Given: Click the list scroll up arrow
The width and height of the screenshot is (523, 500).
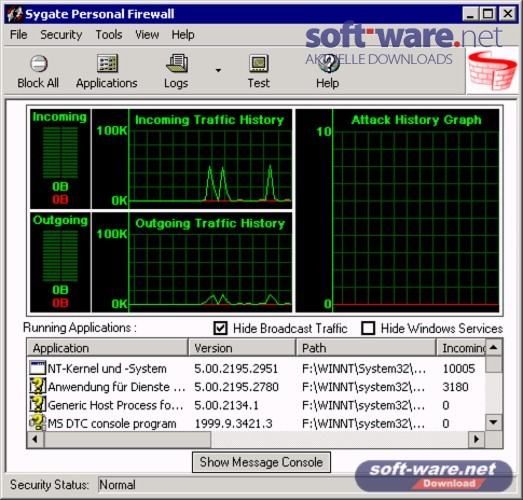Looking at the screenshot, I should coord(494,348).
